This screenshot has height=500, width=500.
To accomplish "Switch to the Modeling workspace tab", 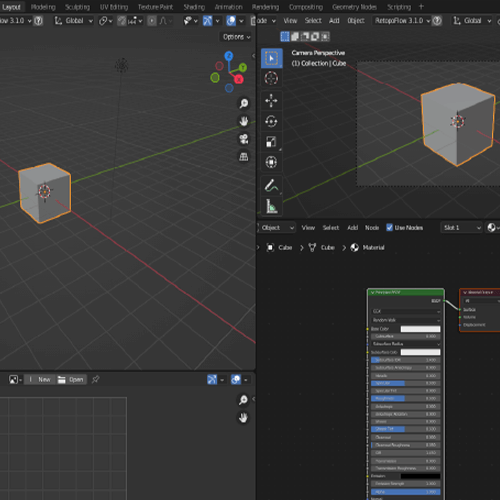I will pos(43,7).
